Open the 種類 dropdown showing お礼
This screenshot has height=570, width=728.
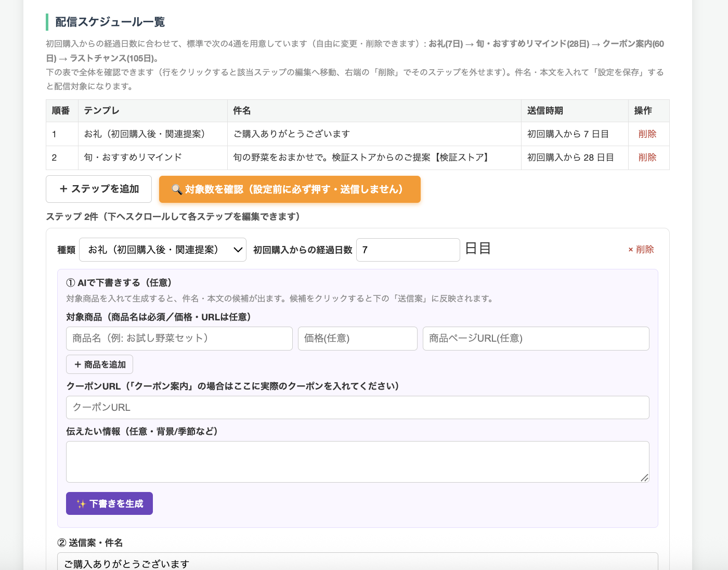[x=163, y=250]
